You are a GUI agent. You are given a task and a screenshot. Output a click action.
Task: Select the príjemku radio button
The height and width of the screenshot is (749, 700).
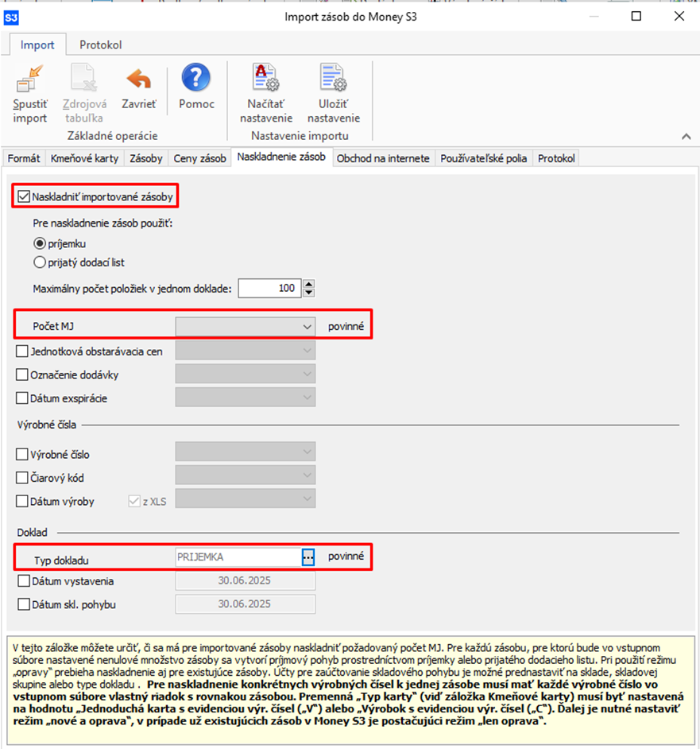point(40,243)
